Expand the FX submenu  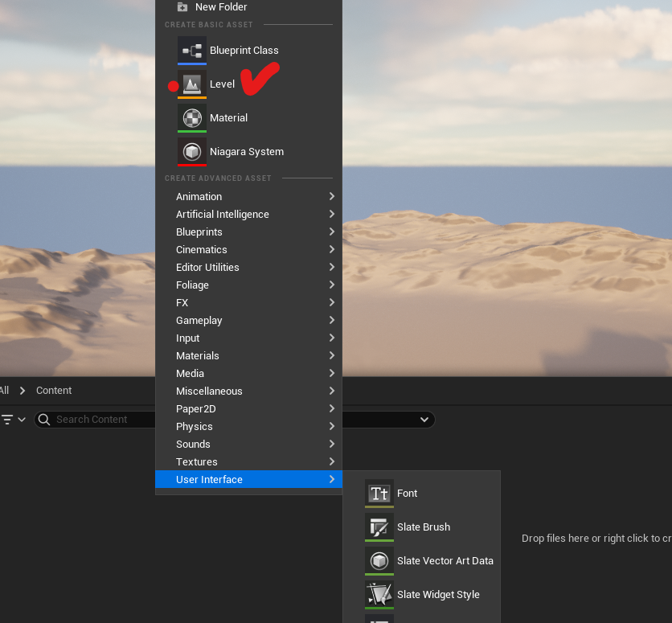click(248, 303)
